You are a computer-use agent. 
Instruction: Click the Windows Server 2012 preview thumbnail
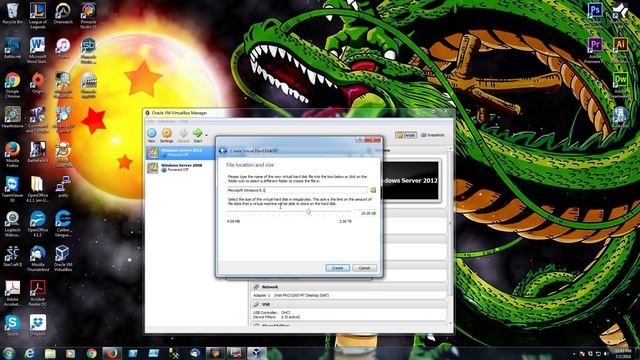click(x=410, y=180)
